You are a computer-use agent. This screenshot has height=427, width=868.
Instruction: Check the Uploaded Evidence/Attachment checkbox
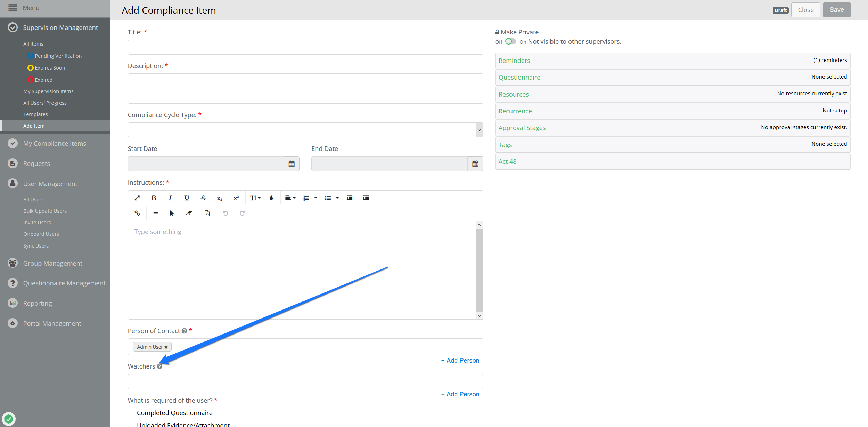click(x=131, y=424)
